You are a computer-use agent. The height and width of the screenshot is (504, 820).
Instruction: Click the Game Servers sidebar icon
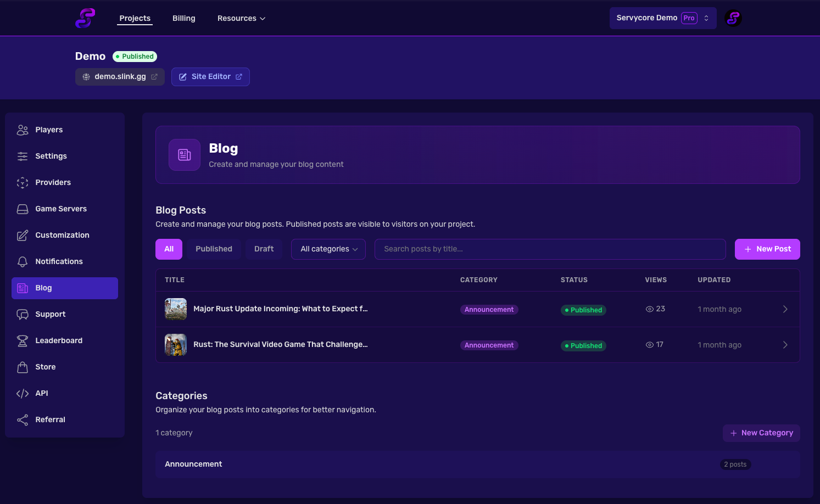[x=23, y=209]
